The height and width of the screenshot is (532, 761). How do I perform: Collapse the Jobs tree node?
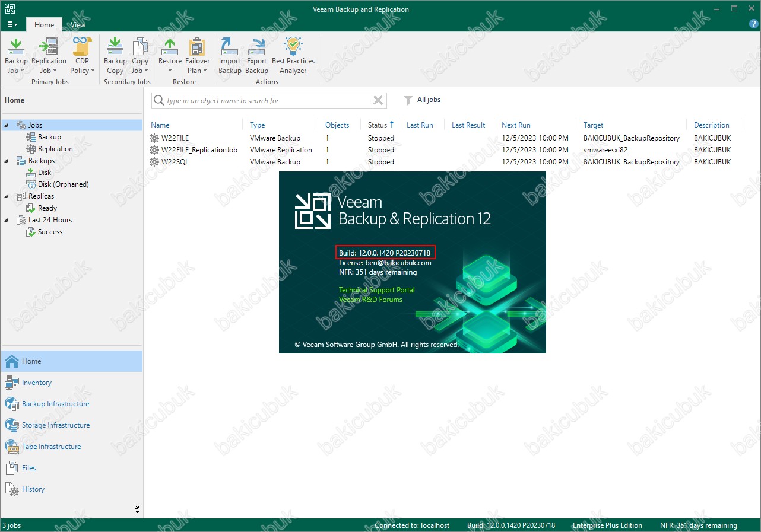tap(7, 125)
